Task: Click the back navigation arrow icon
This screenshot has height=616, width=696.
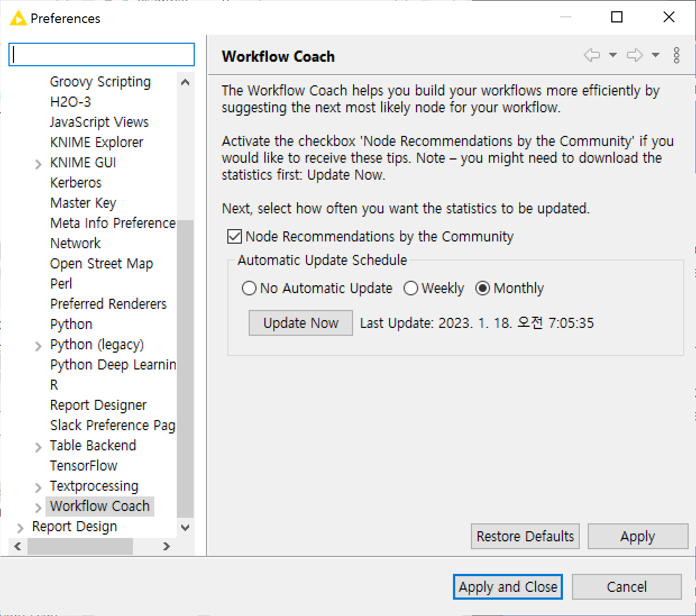Action: tap(592, 55)
